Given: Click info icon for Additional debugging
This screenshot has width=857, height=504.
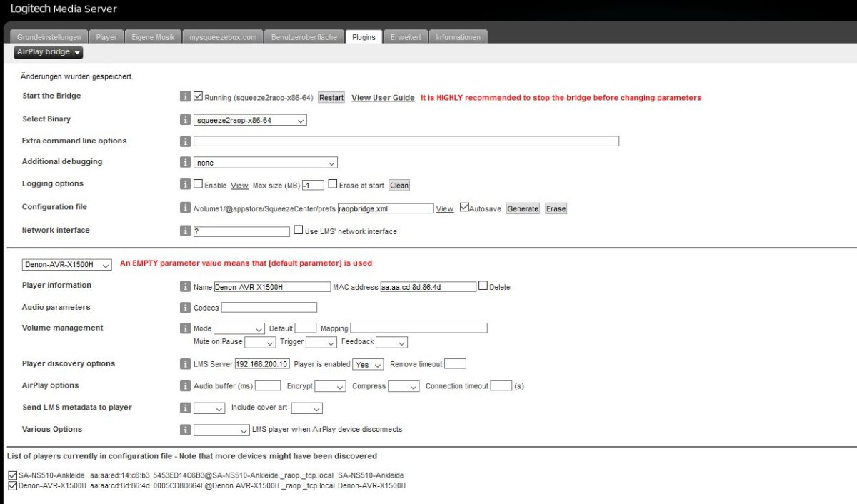Looking at the screenshot, I should pyautogui.click(x=185, y=163).
